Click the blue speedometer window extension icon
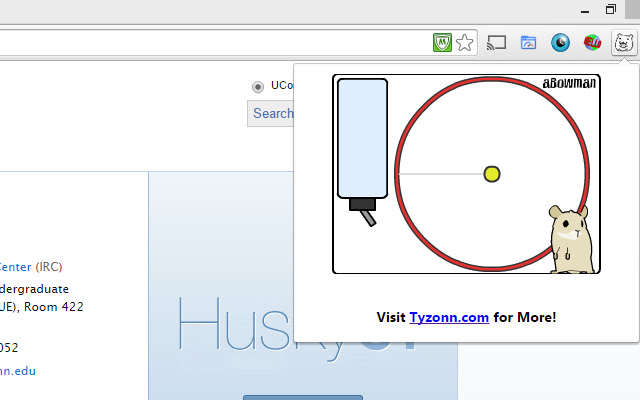This screenshot has height=400, width=640. pos(528,42)
